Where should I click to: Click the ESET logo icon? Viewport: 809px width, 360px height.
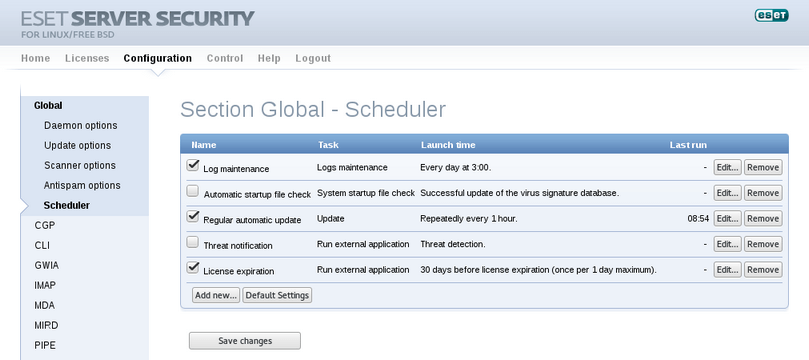pyautogui.click(x=771, y=15)
